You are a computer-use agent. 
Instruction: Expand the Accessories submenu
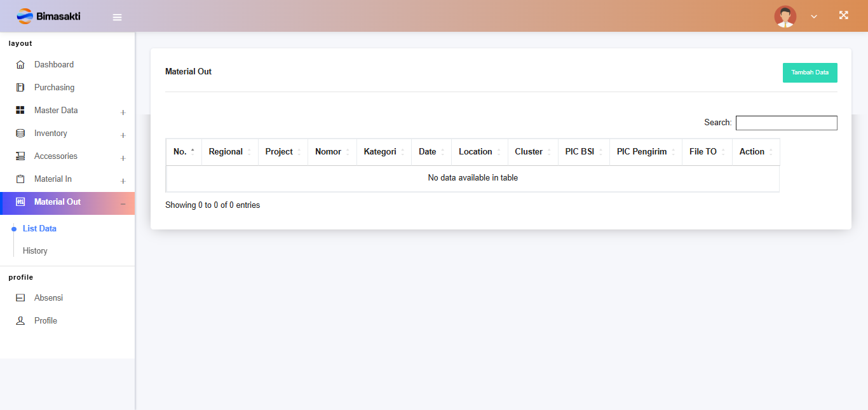coord(123,158)
